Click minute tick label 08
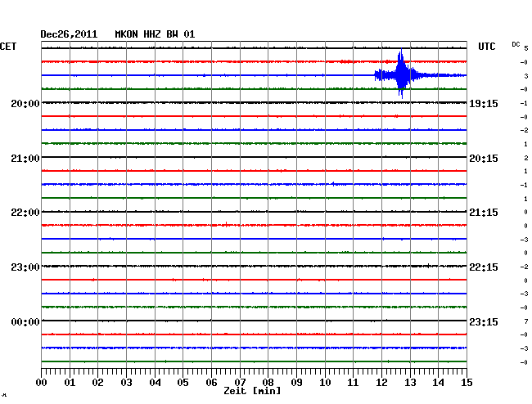Viewport: 532px width, 404px height. click(268, 383)
